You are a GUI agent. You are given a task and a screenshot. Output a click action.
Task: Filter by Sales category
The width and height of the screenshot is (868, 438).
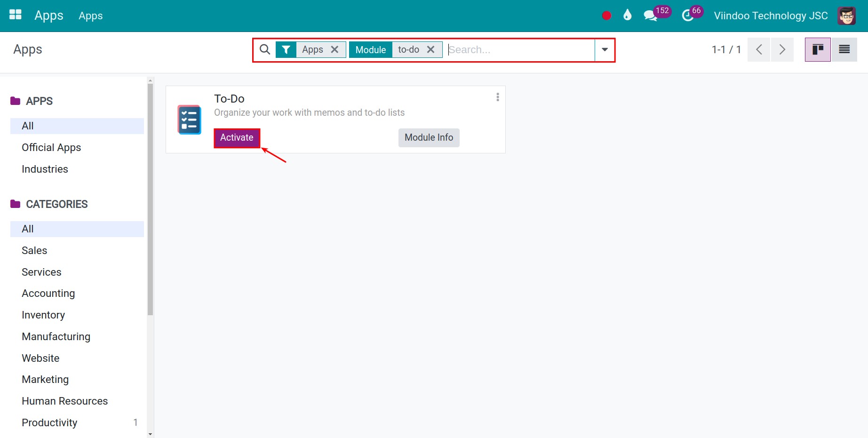[x=77, y=250]
